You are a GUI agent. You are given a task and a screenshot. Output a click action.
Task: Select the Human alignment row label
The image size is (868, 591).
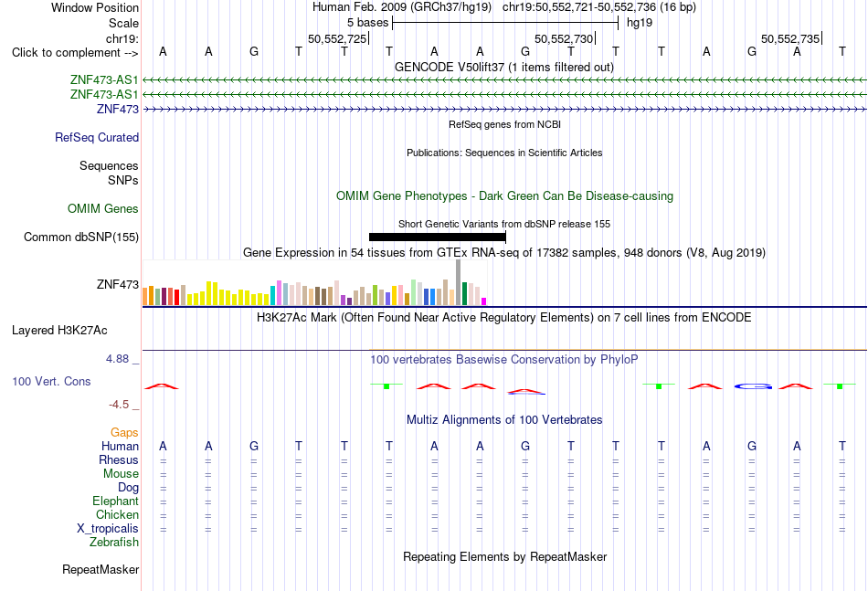(x=120, y=446)
